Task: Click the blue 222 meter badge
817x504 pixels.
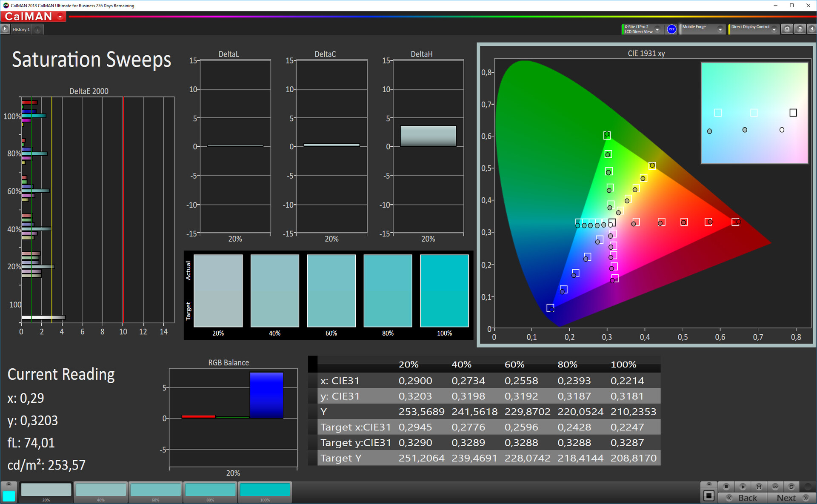Action: tap(671, 29)
